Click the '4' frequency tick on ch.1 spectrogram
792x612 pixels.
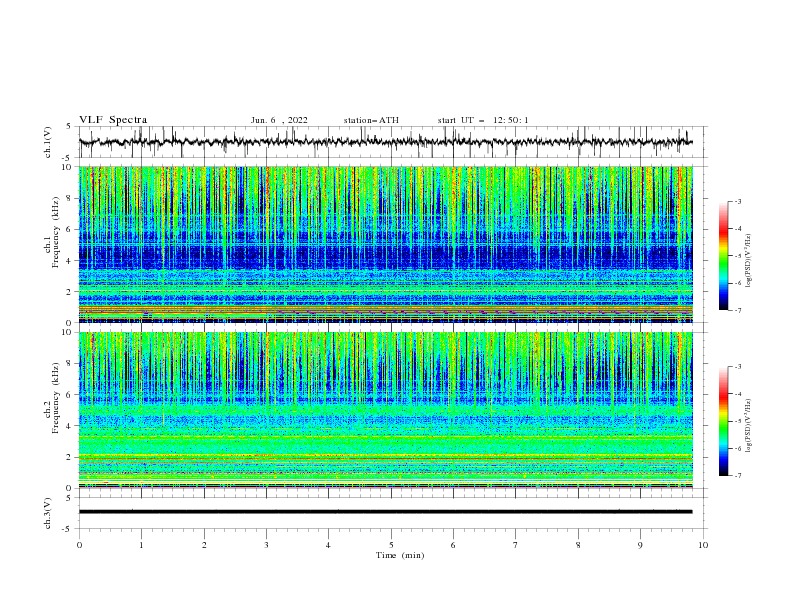70,261
